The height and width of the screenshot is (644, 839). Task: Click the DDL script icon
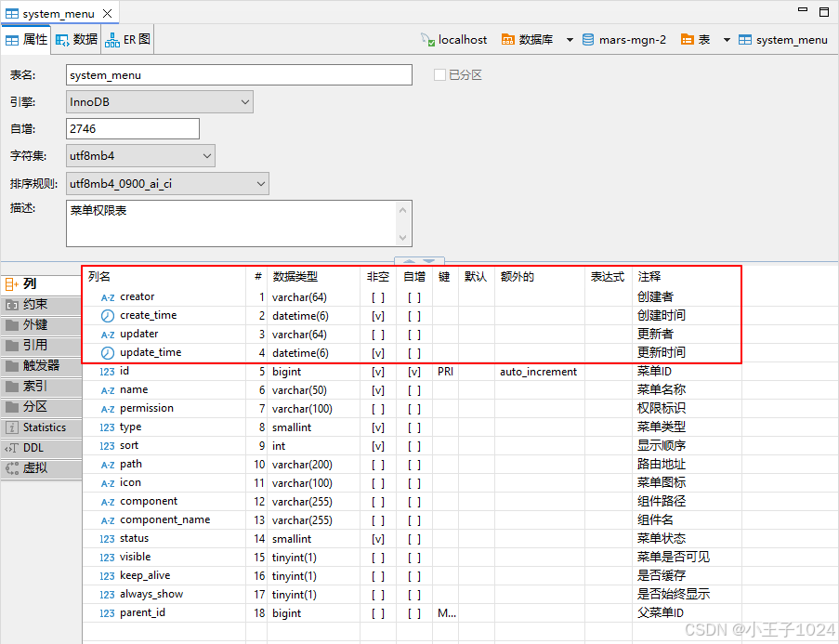tap(11, 448)
